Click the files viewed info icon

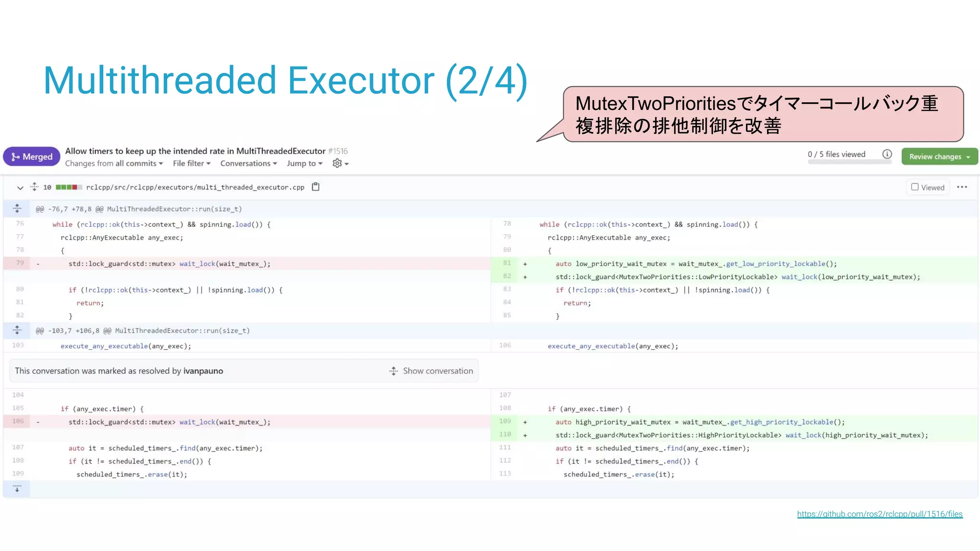tap(887, 154)
